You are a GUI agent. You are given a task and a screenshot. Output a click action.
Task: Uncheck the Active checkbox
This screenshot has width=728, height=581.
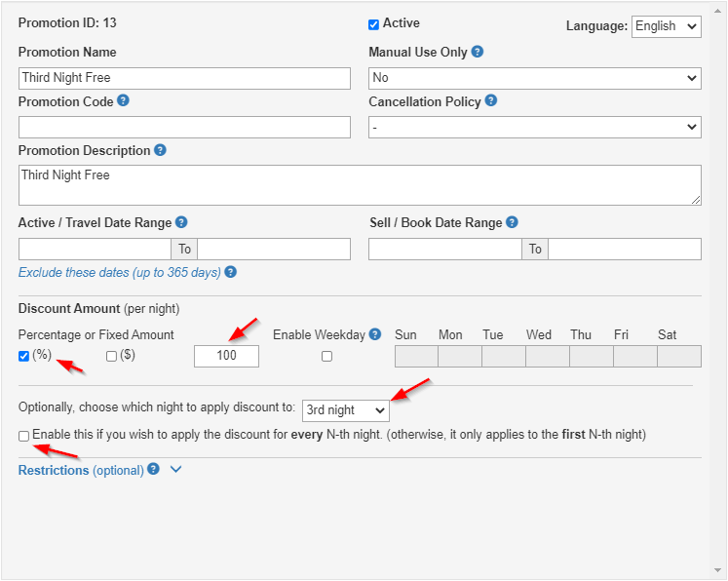coord(373,24)
